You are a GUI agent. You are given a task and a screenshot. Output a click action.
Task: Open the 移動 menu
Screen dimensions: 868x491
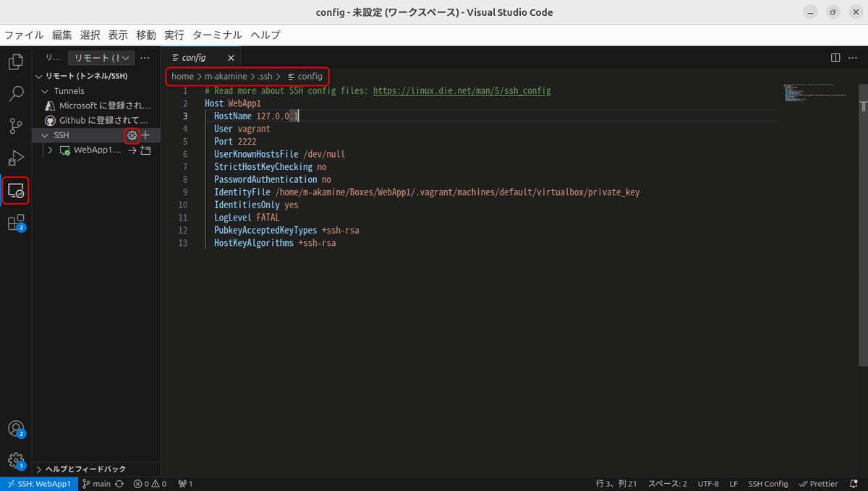coord(146,35)
